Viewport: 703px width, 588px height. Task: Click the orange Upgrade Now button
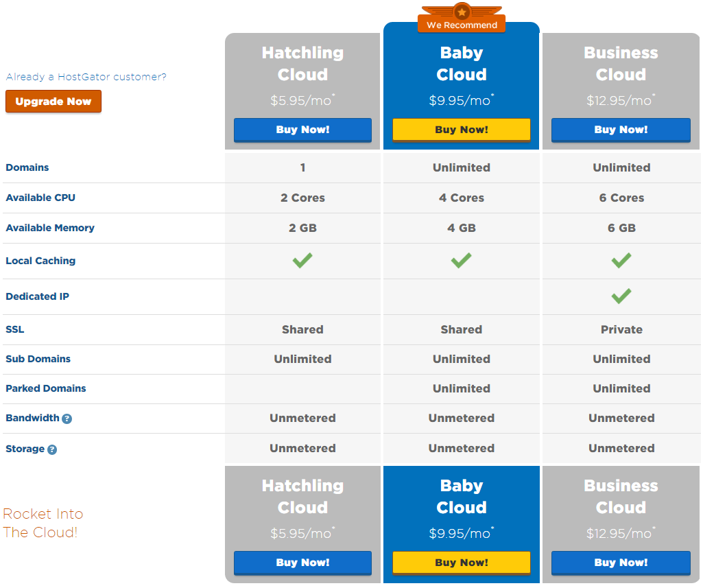(x=53, y=102)
